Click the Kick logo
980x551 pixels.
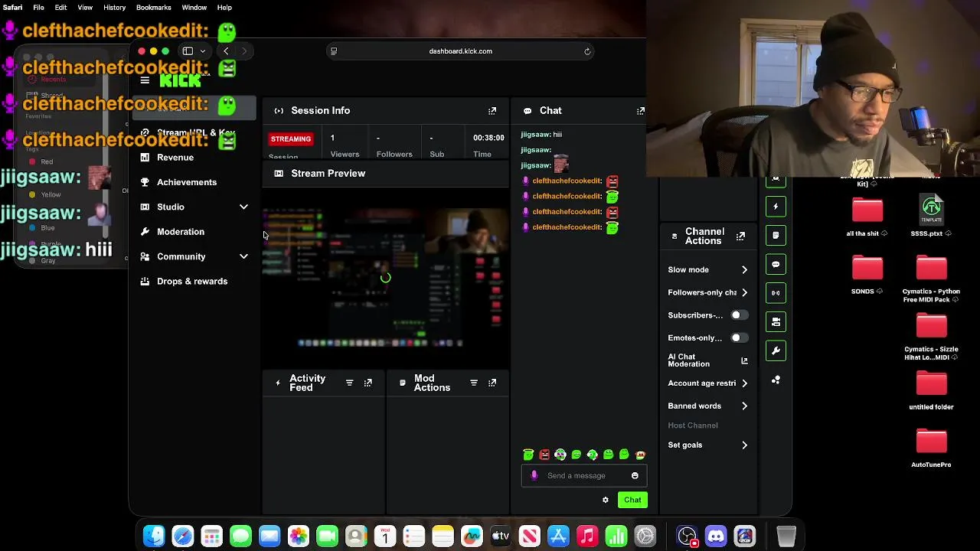coord(181,80)
